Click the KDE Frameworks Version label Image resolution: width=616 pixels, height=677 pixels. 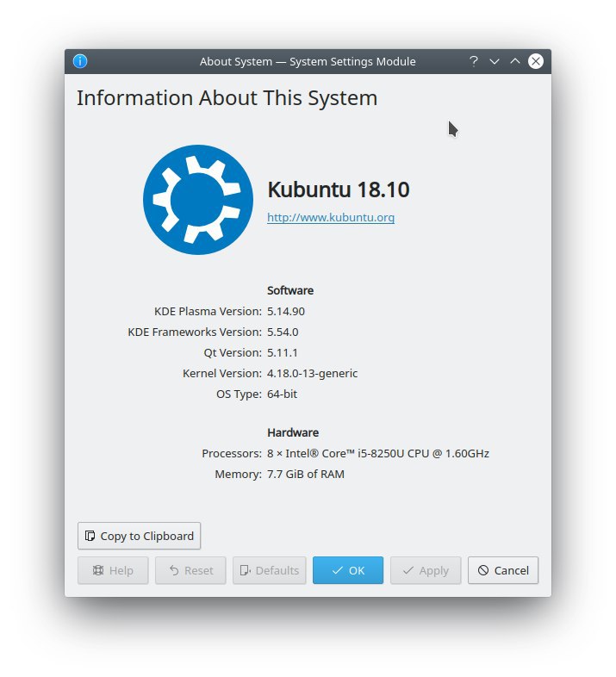click(x=195, y=332)
